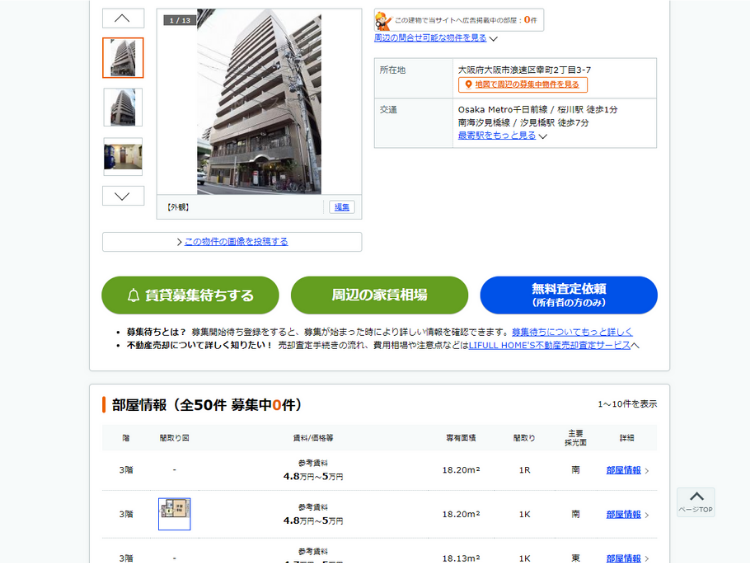Expand 最寄駅をもっと見る stations list
The height and width of the screenshot is (563, 750).
click(x=502, y=135)
